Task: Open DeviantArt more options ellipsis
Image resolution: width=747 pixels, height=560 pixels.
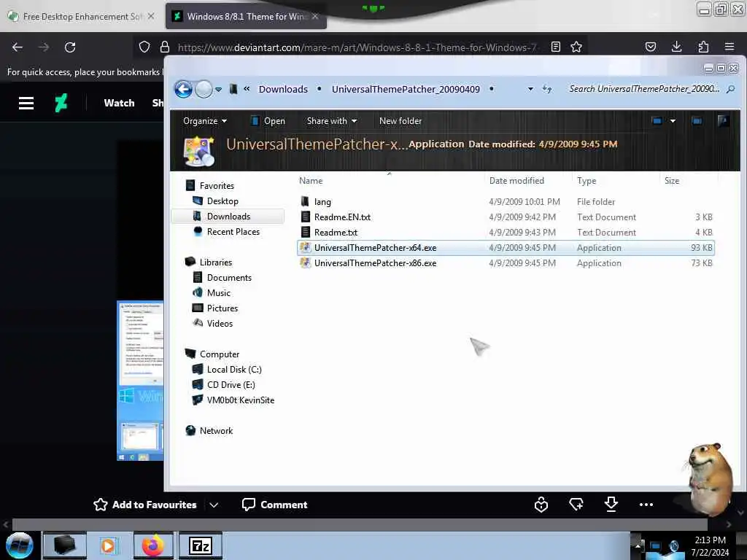Action: tap(646, 505)
